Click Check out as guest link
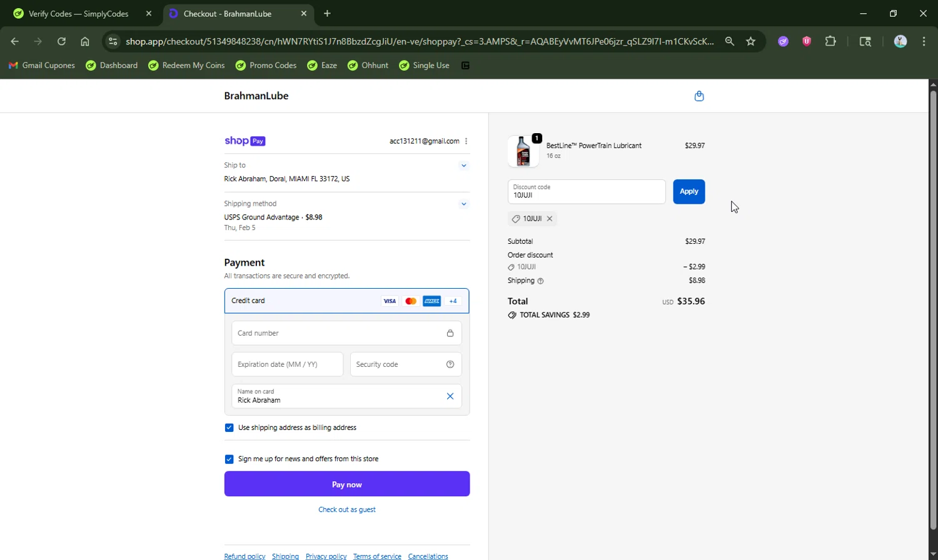This screenshot has height=560, width=938. (x=347, y=509)
